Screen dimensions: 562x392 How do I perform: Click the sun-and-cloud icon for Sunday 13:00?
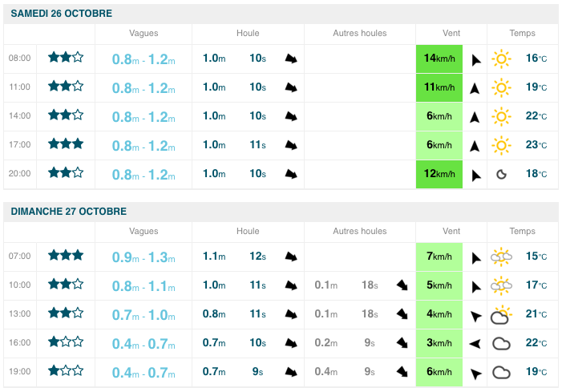(x=502, y=314)
